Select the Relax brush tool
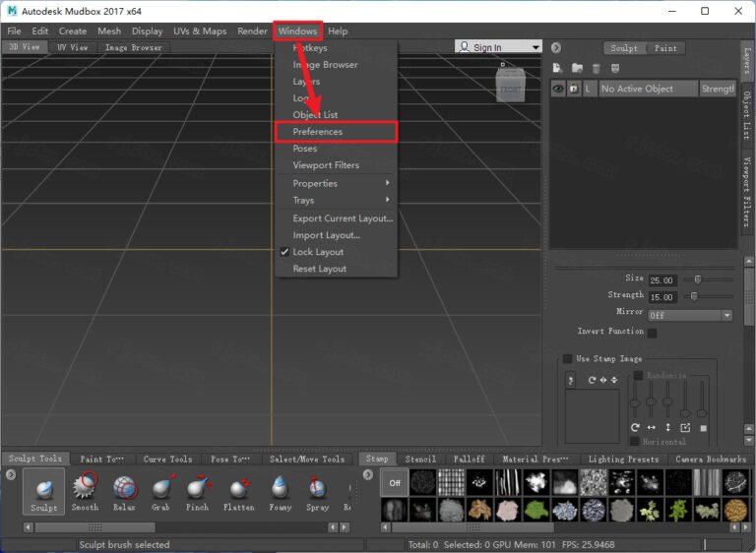The width and height of the screenshot is (756, 553). coord(124,491)
